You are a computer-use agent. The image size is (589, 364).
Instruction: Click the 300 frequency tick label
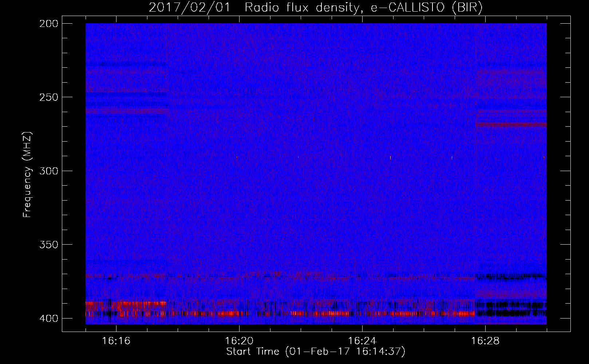tap(48, 171)
